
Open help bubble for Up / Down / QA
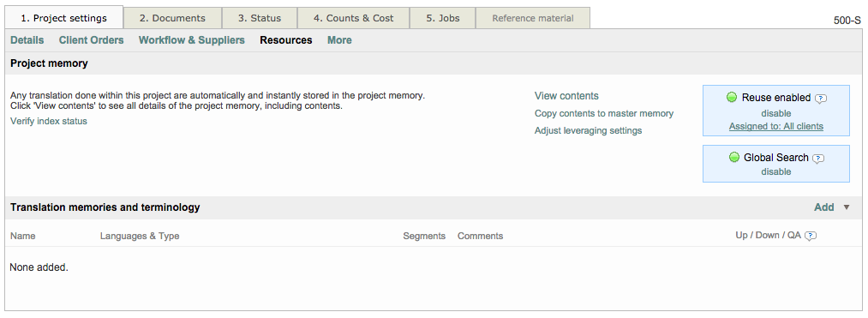point(811,236)
